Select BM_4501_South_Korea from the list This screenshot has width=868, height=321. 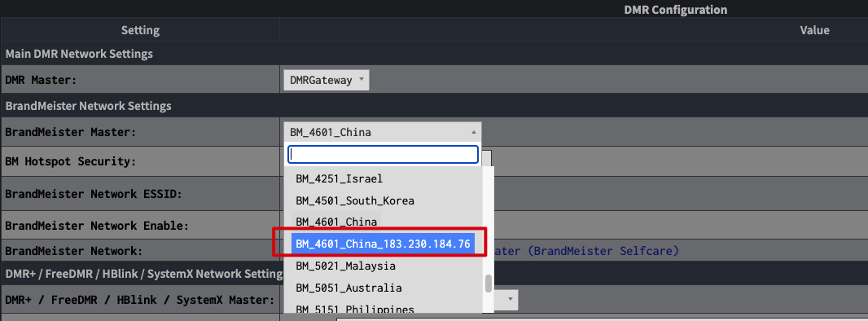[x=355, y=200]
